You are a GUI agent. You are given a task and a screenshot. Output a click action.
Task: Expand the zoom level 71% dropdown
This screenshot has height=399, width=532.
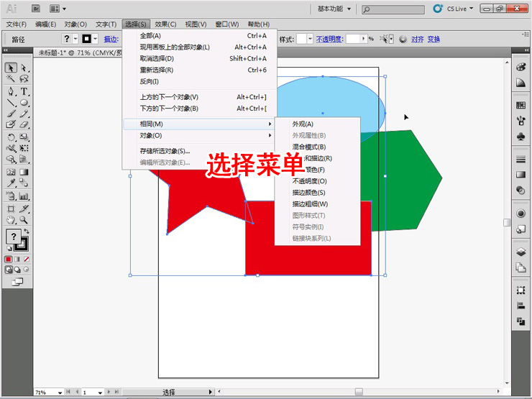[60, 393]
